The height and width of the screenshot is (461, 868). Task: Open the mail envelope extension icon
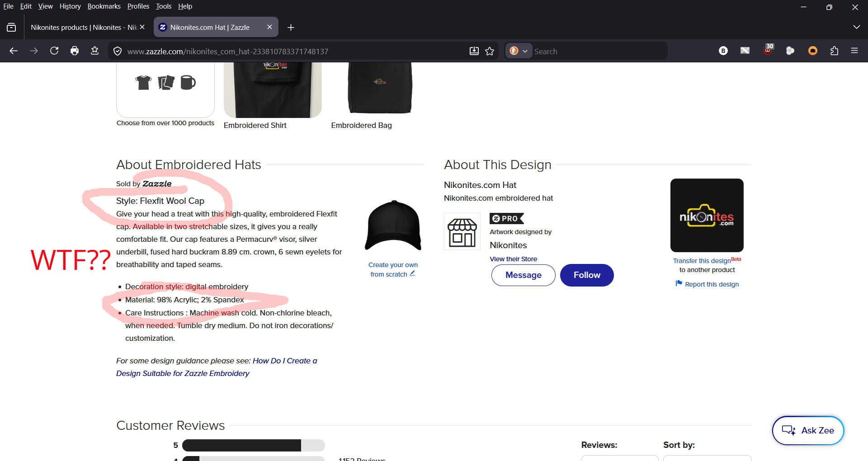745,51
